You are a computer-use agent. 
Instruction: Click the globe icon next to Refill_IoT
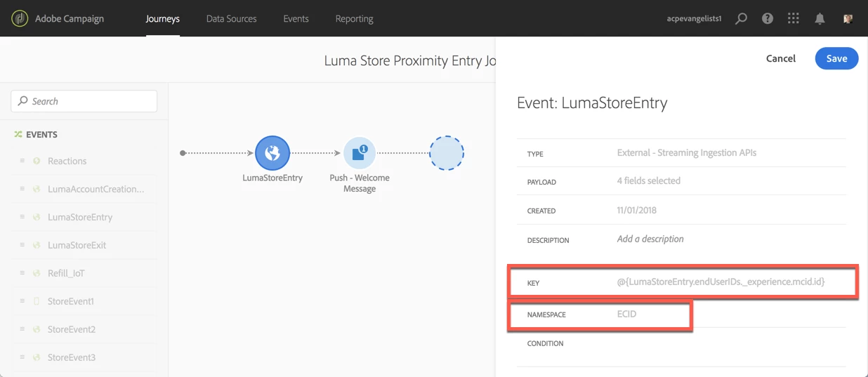tap(37, 273)
